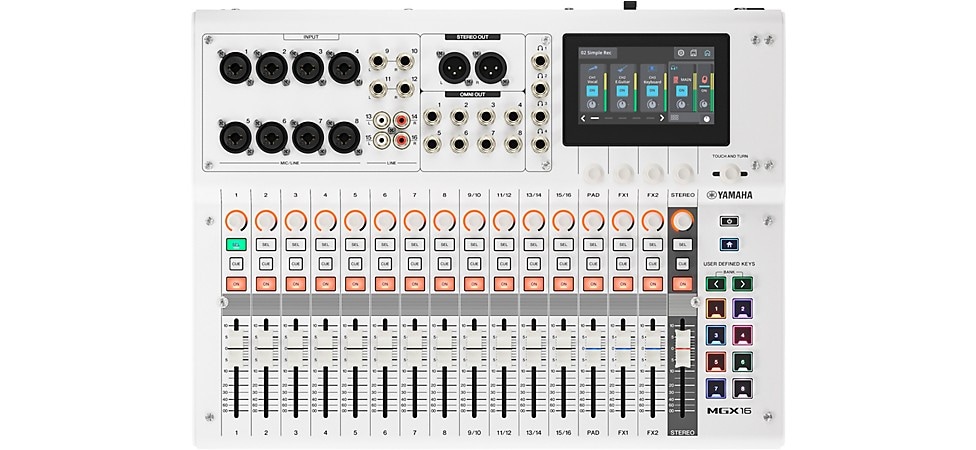This screenshot has height=450, width=976.
Task: Tap the next page arrow on the touchscreen
Action: pos(662,118)
